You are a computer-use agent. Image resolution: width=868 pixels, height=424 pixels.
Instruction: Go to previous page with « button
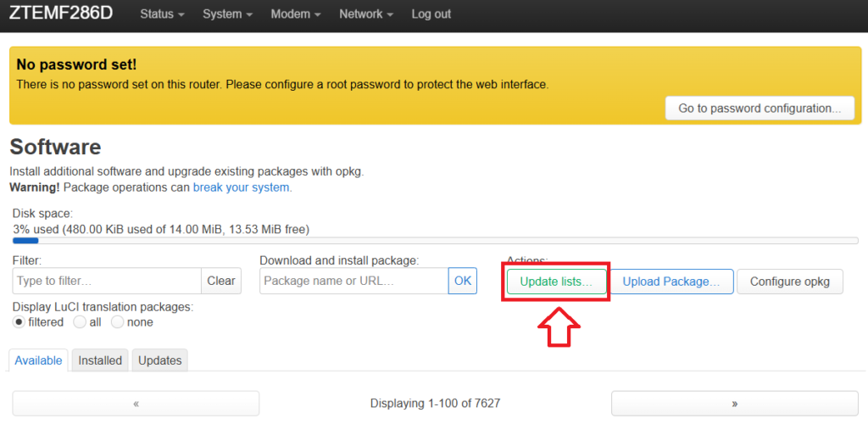(136, 404)
